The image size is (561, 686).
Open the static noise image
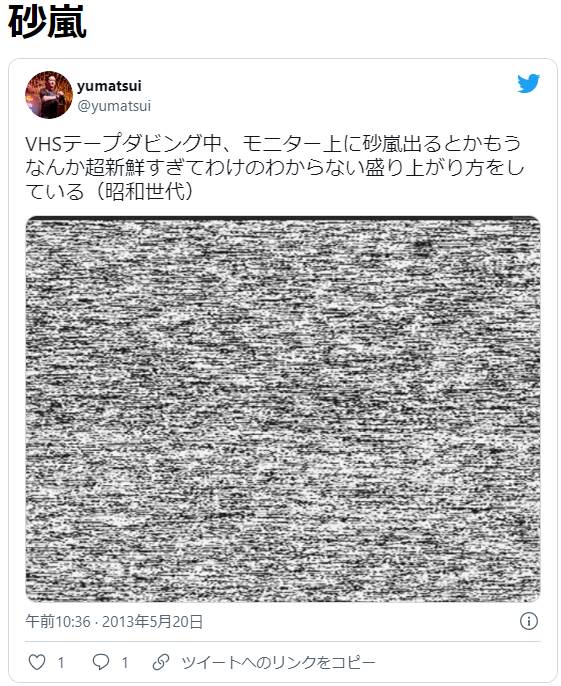click(x=283, y=409)
